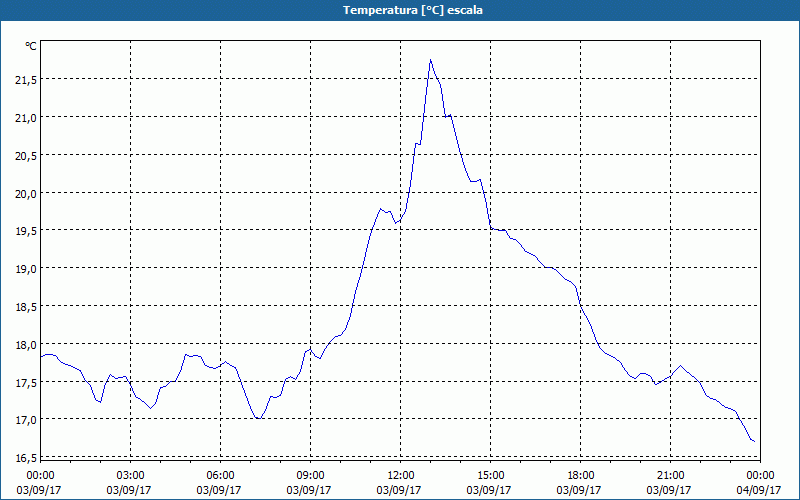Click the 06:00 time label

point(220,476)
